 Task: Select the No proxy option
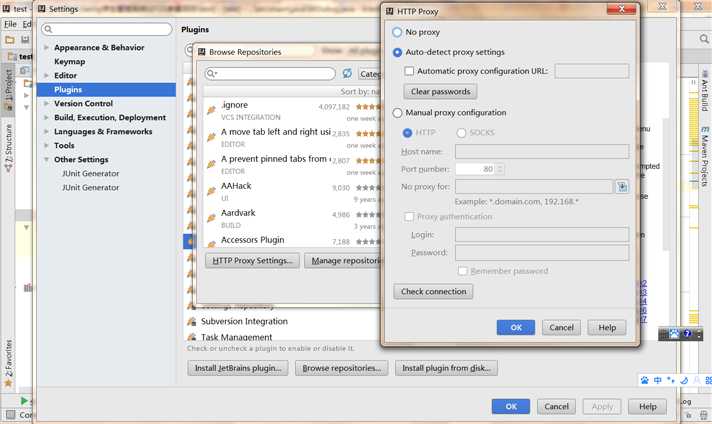397,32
